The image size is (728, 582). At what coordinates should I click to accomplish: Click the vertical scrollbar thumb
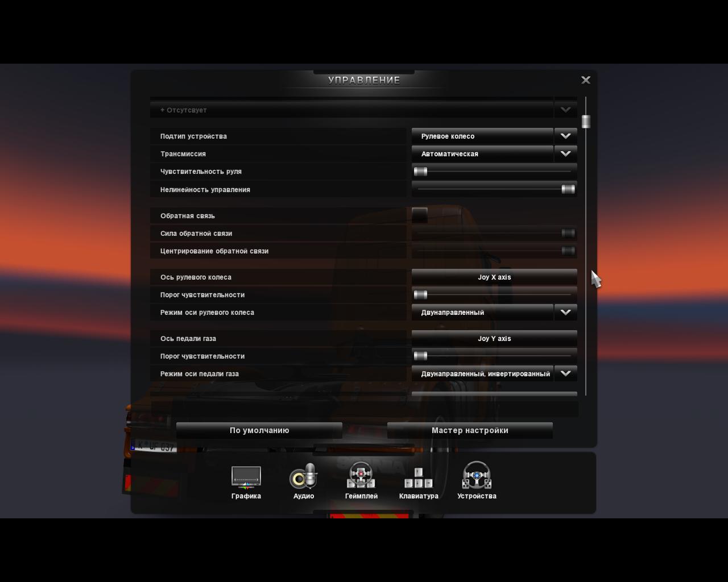coord(586,121)
